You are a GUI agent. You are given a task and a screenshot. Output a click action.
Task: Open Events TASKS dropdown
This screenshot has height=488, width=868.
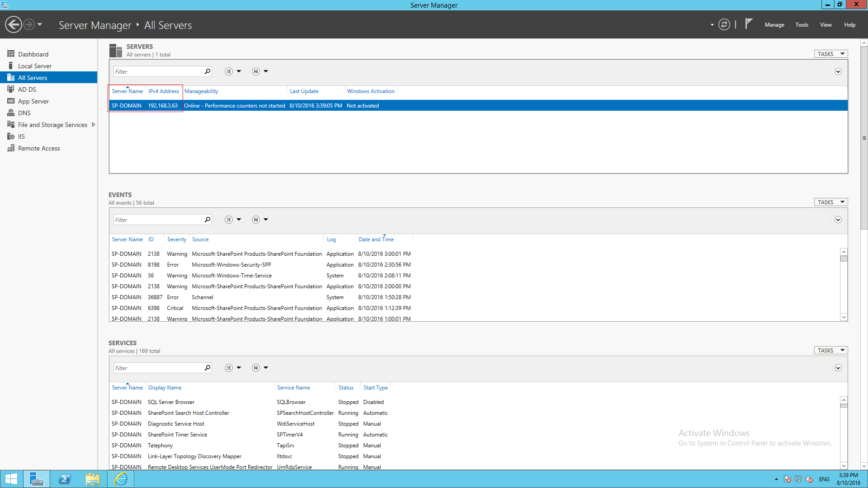pos(831,202)
